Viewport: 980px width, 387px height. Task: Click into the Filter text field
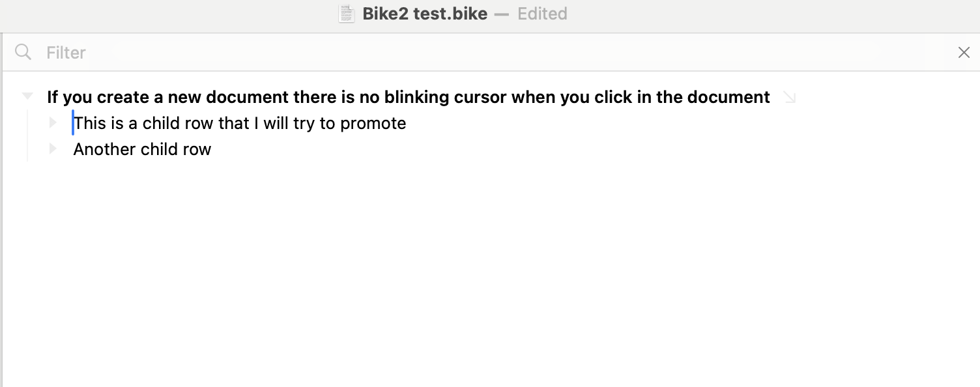click(x=456, y=53)
